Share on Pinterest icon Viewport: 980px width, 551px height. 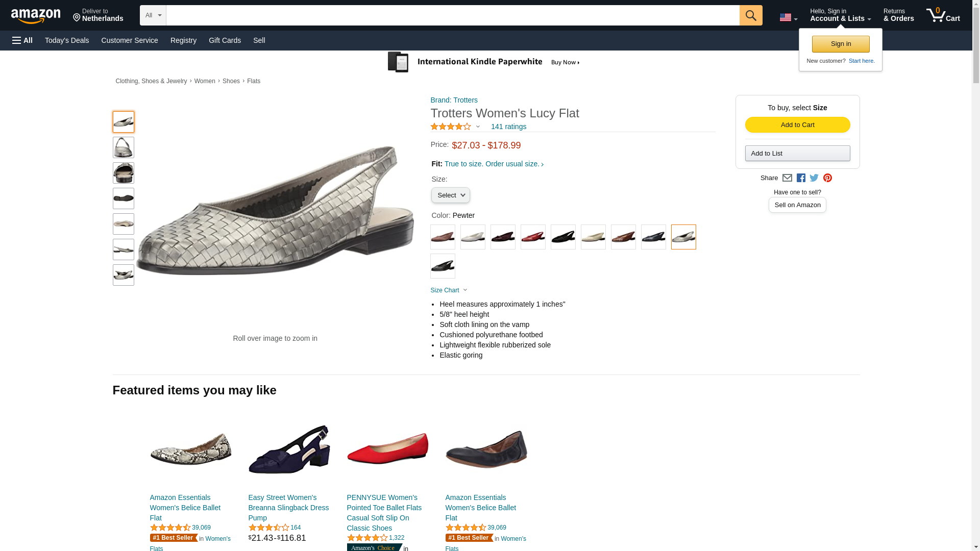(827, 178)
